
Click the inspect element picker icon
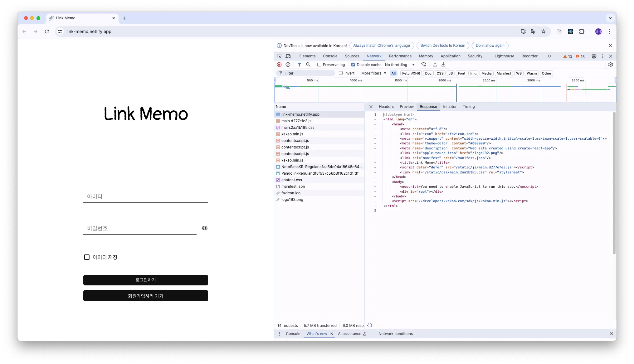[x=279, y=56]
